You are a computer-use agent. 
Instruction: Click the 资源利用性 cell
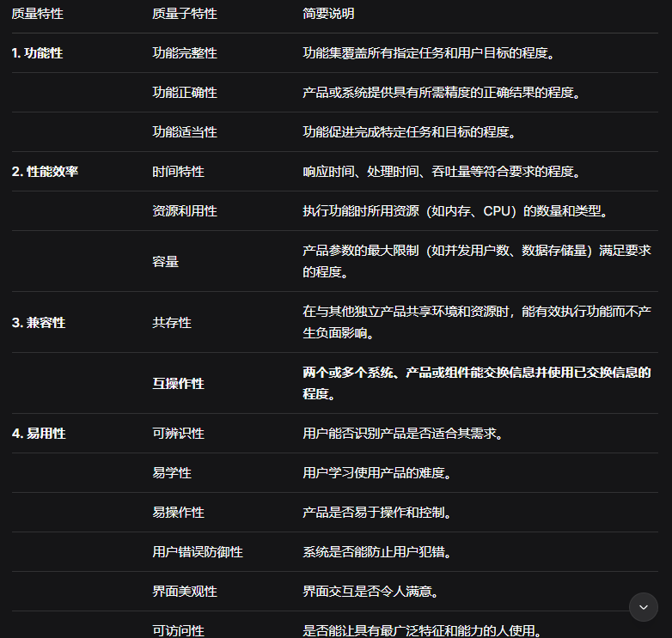185,211
